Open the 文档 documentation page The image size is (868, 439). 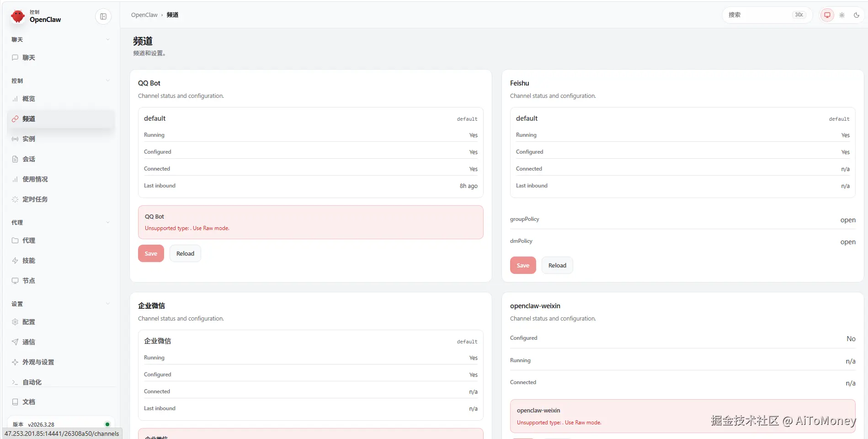[x=61, y=402]
